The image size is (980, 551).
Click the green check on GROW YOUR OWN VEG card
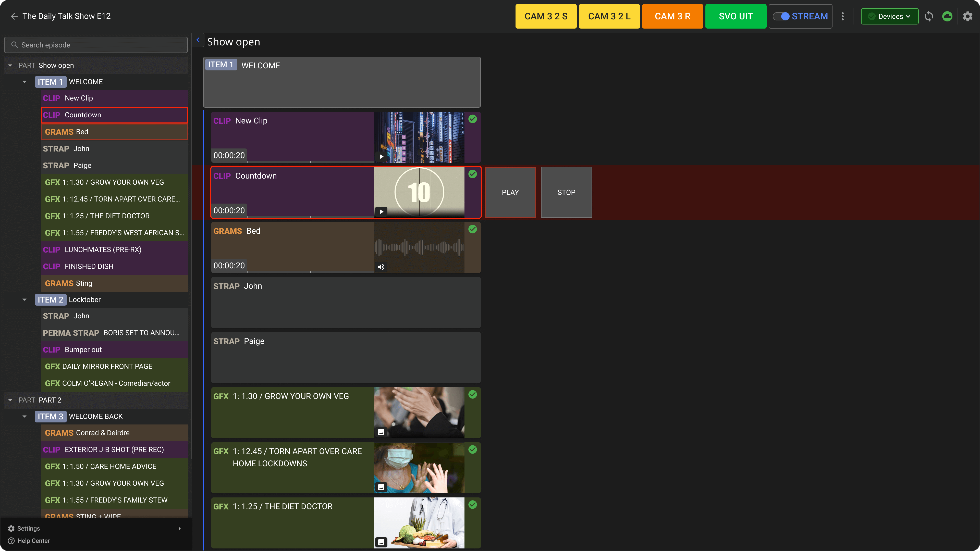(x=472, y=395)
